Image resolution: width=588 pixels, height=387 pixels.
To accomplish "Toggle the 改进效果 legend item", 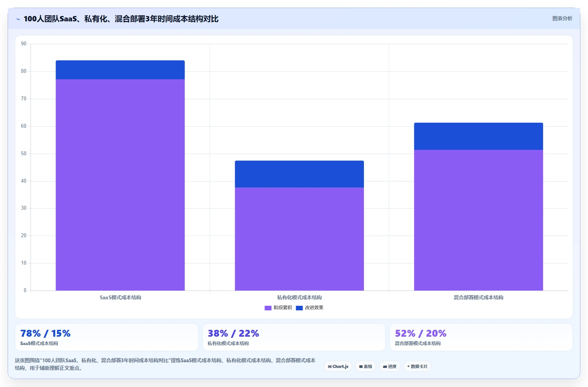I will tap(309, 308).
